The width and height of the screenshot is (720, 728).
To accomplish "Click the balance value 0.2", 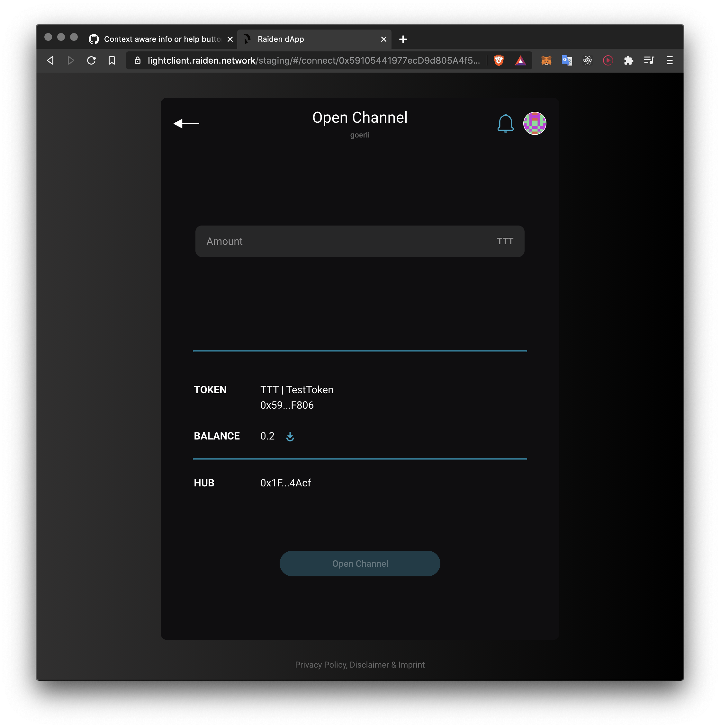I will click(267, 436).
